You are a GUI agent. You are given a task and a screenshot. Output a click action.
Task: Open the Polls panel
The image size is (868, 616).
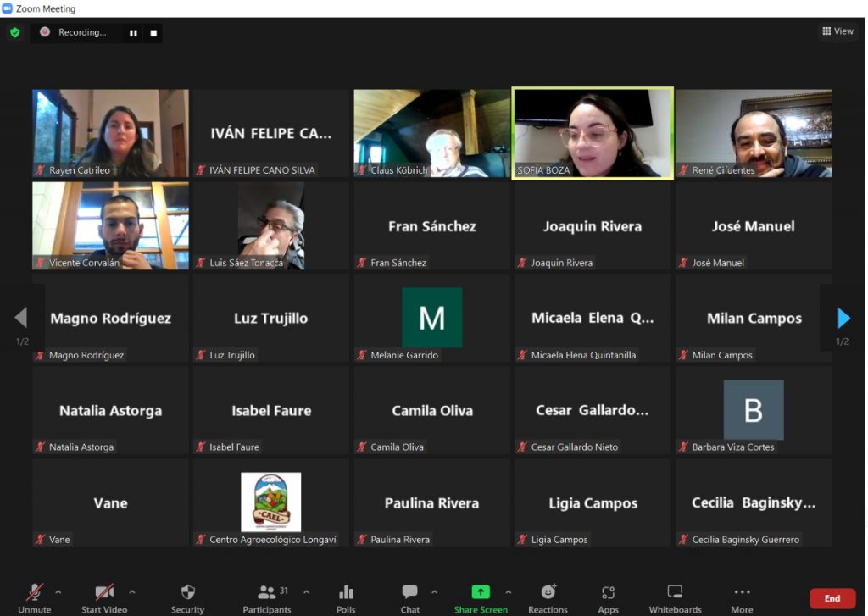point(346,597)
